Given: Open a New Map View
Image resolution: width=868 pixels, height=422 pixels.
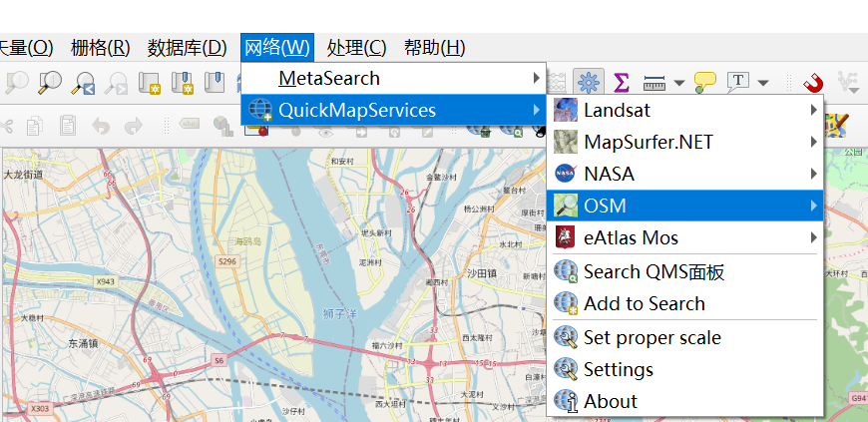Looking at the screenshot, I should tap(149, 83).
